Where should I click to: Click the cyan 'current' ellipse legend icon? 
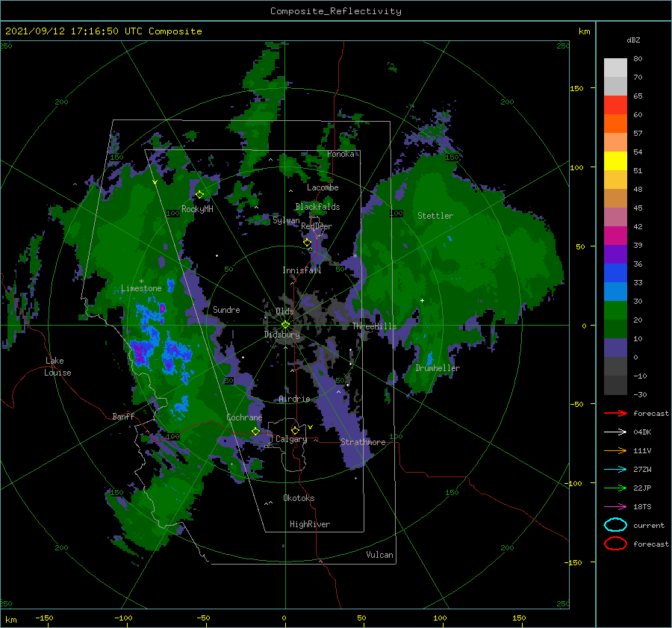(615, 525)
